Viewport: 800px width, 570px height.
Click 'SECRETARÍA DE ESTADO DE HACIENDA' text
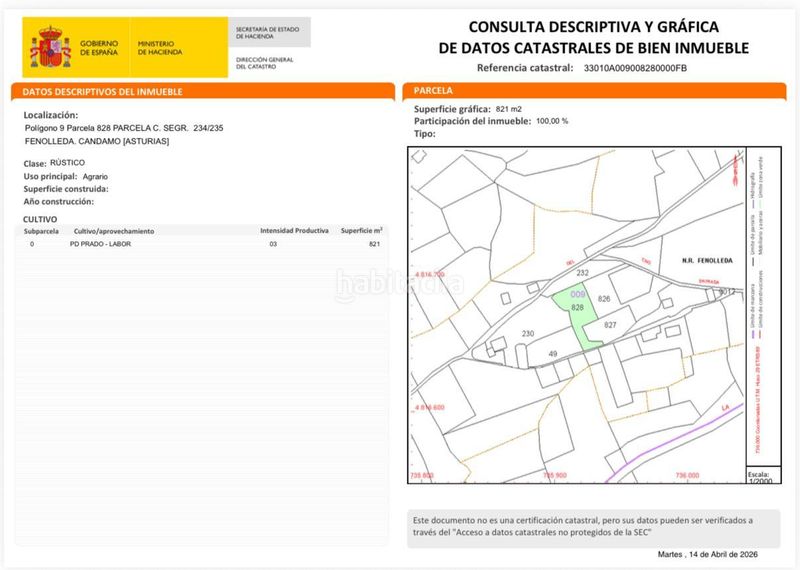click(x=267, y=33)
